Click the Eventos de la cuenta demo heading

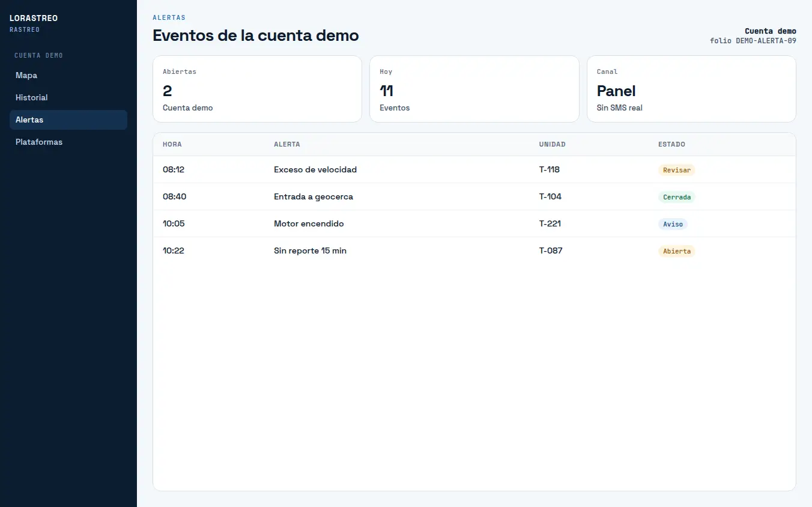point(256,35)
